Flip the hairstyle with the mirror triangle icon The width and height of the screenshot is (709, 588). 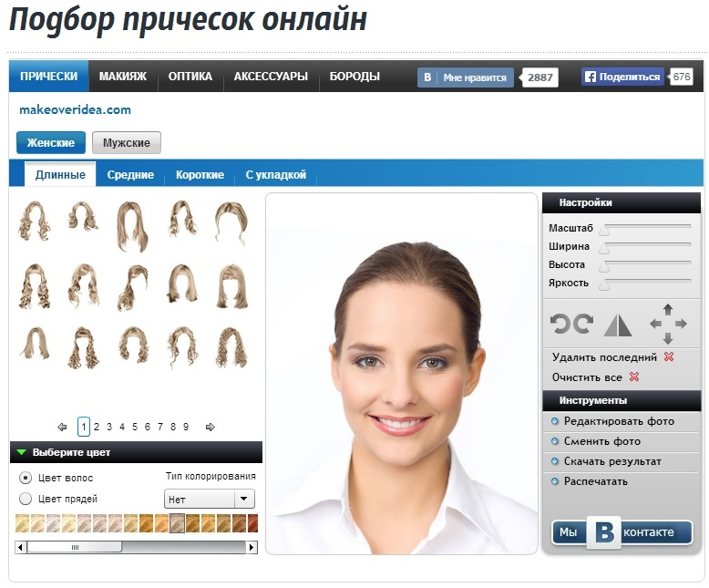(618, 325)
